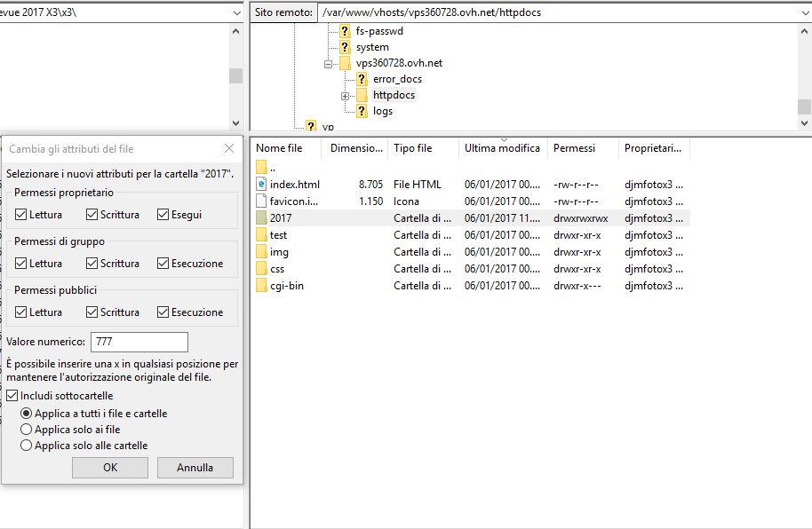The width and height of the screenshot is (812, 529).
Task: Select fs-passwd in remote tree
Action: click(x=379, y=31)
